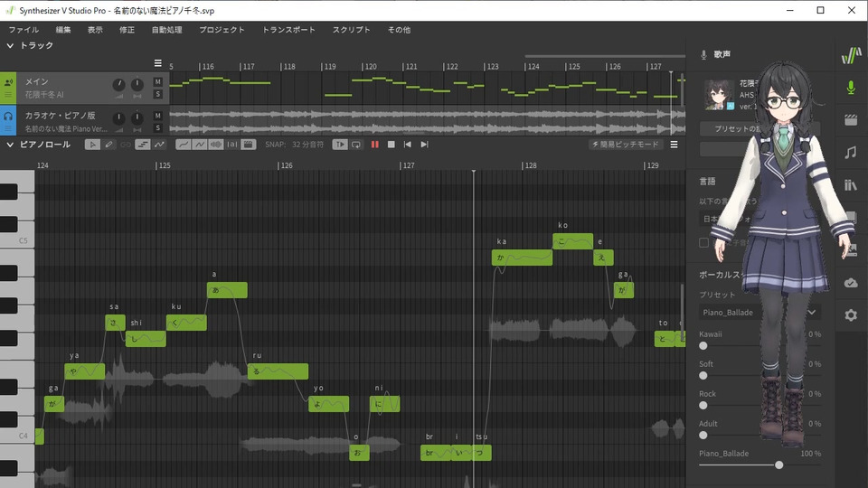
Task: Open the cloud license sidebar panel
Action: click(x=851, y=283)
